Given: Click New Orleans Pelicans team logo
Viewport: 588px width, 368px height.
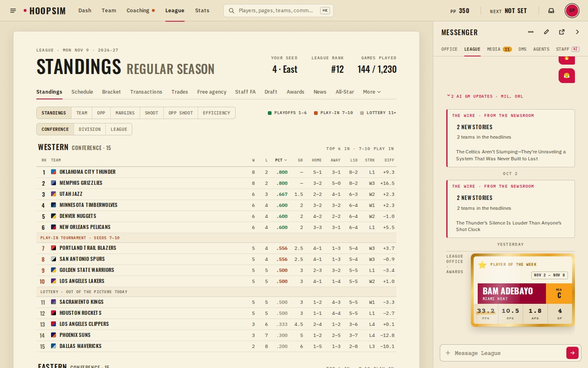Looking at the screenshot, I should pos(53,227).
